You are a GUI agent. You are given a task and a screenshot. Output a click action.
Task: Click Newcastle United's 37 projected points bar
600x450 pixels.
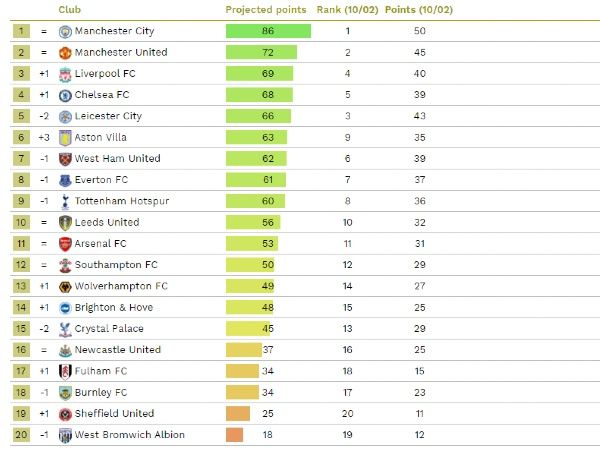coord(243,350)
